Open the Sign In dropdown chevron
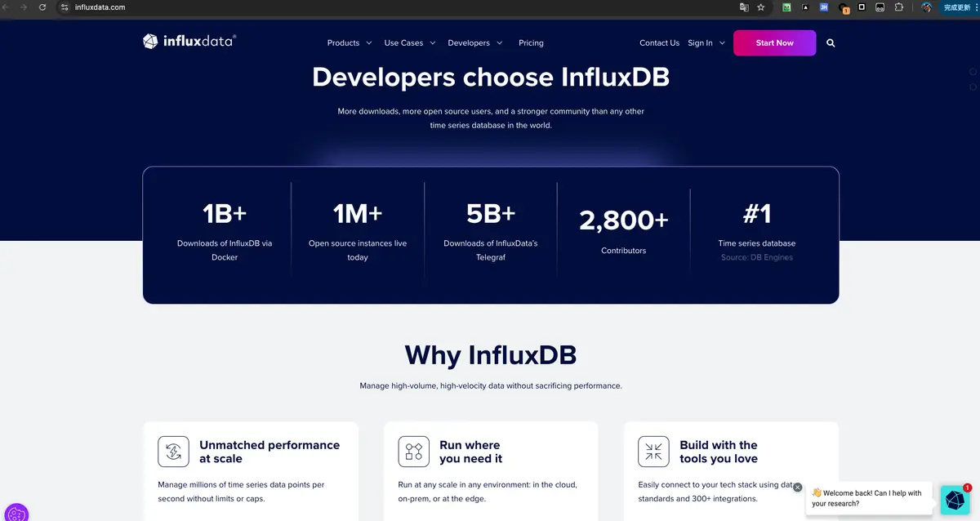 pos(721,42)
